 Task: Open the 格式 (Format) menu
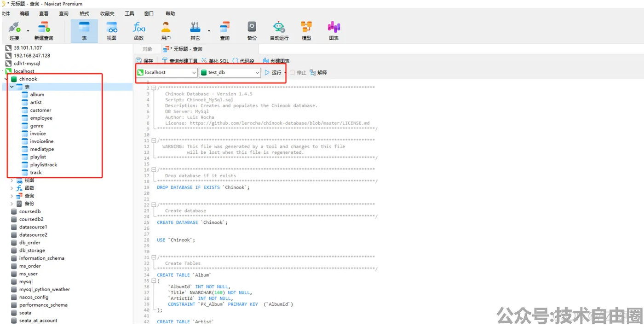tap(84, 13)
